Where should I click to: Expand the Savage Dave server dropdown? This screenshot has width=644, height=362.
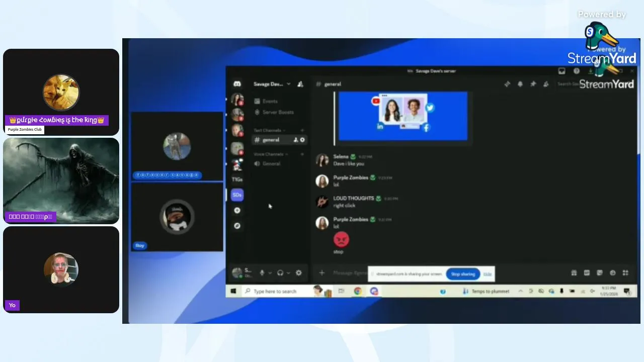(x=288, y=84)
